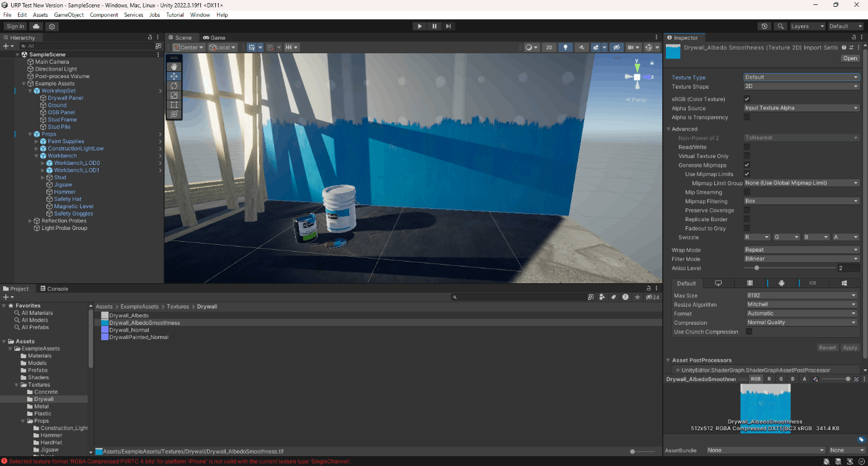The width and height of the screenshot is (868, 466).
Task: Click the standalone monitor platform tab
Action: pos(719,283)
